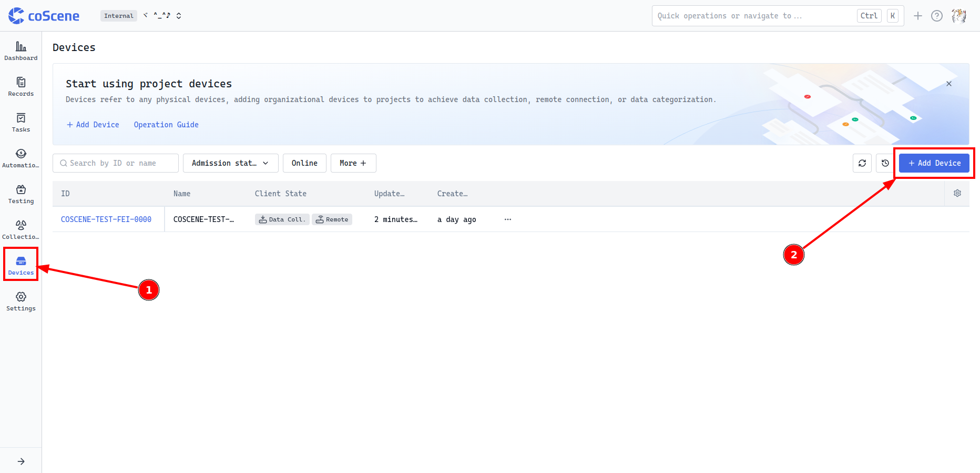Open Settings from the sidebar
This screenshot has height=473, width=980.
(21, 301)
